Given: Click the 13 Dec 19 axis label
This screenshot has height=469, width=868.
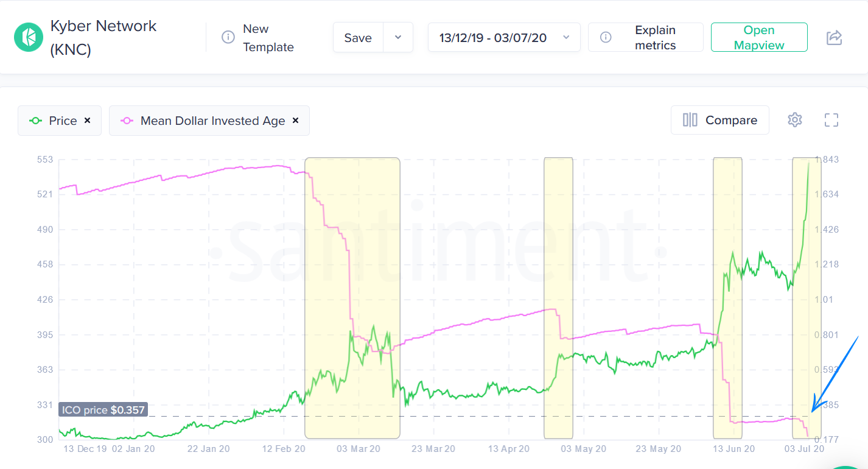Looking at the screenshot, I should click(x=85, y=449).
